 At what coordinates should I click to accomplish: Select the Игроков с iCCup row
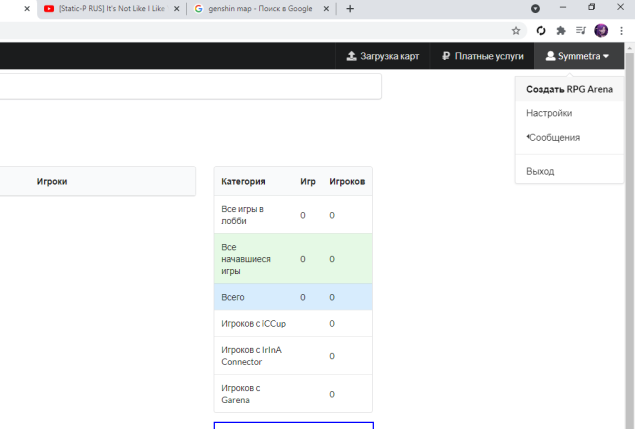[293, 323]
